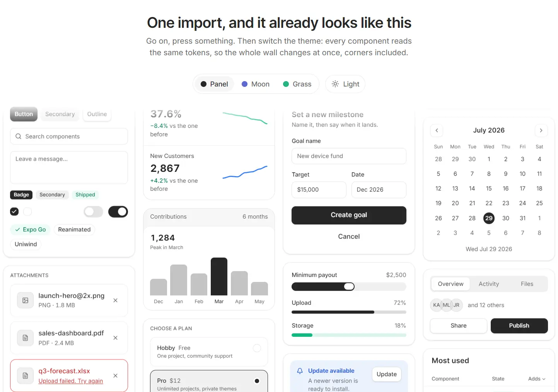This screenshot has height=392, width=558.
Task: Click the bell icon in Update available
Action: [x=300, y=371]
